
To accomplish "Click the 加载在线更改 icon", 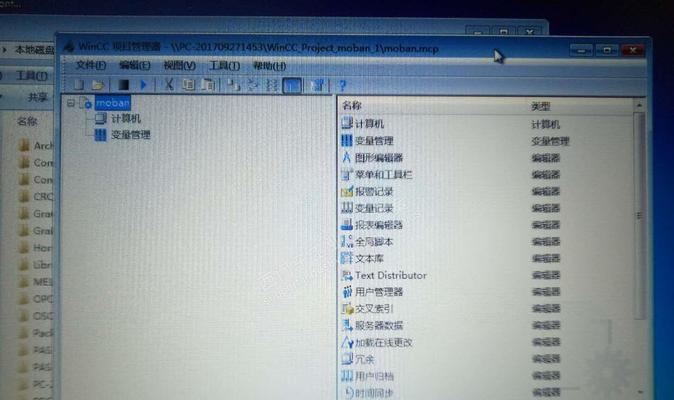I will pyautogui.click(x=346, y=342).
